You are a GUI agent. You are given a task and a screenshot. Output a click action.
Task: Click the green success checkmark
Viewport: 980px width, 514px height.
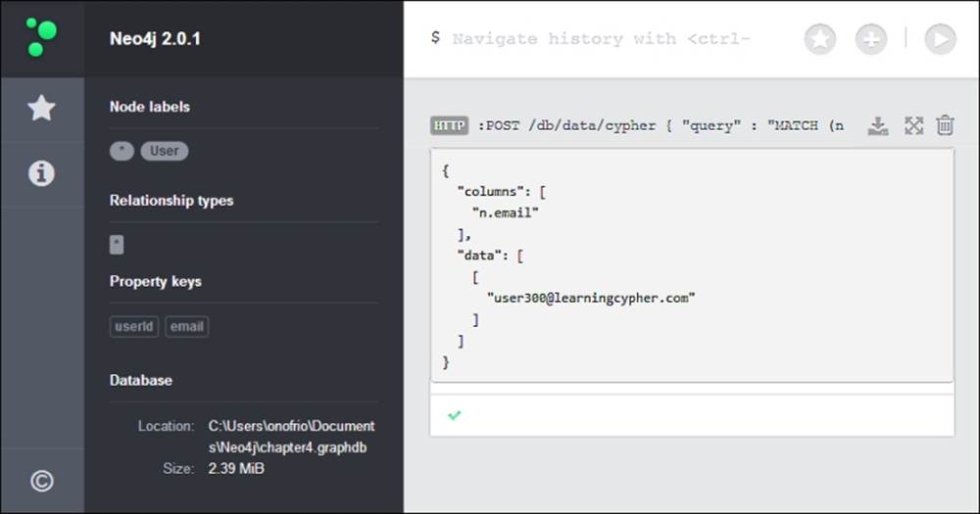[x=455, y=415]
